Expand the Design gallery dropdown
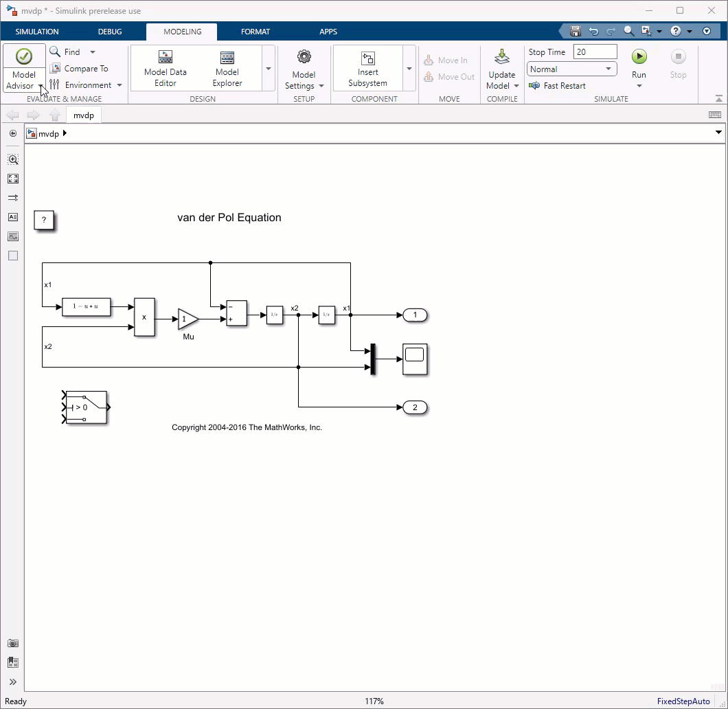 point(269,69)
